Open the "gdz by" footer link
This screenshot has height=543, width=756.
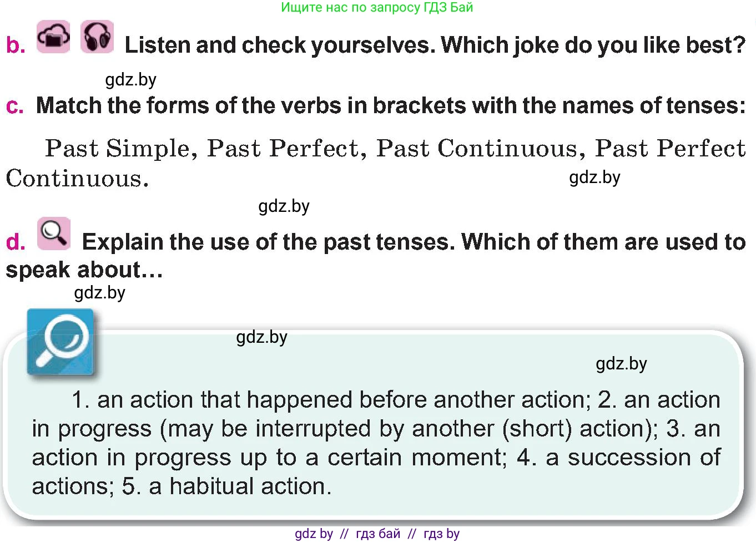pos(314,534)
